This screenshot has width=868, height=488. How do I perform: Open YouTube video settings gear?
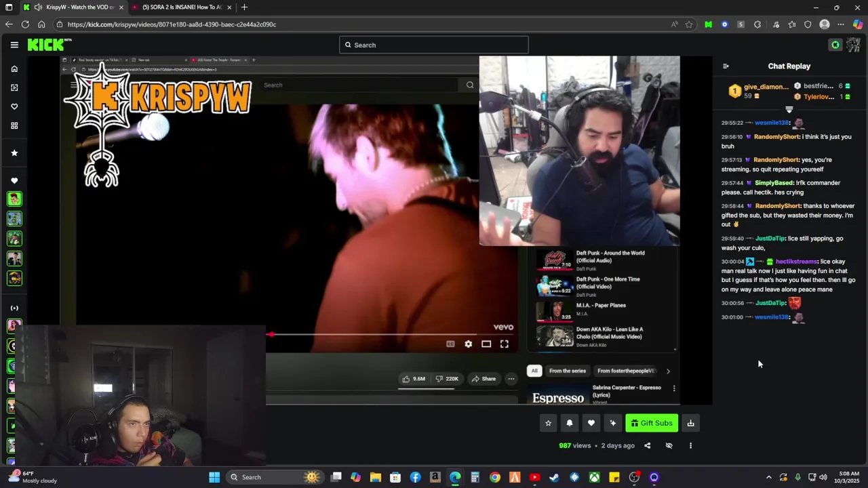pos(468,344)
